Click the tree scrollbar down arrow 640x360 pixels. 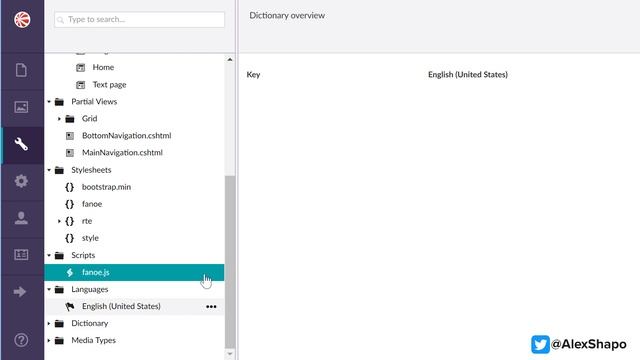coord(230,354)
